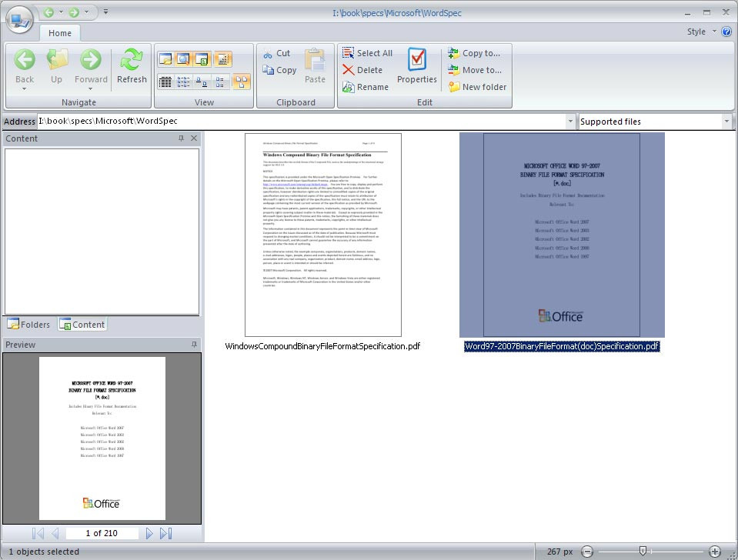
Task: Select WindowsCompoundBinaryFileFormatSpecification.pdf thumbnail
Action: point(323,235)
